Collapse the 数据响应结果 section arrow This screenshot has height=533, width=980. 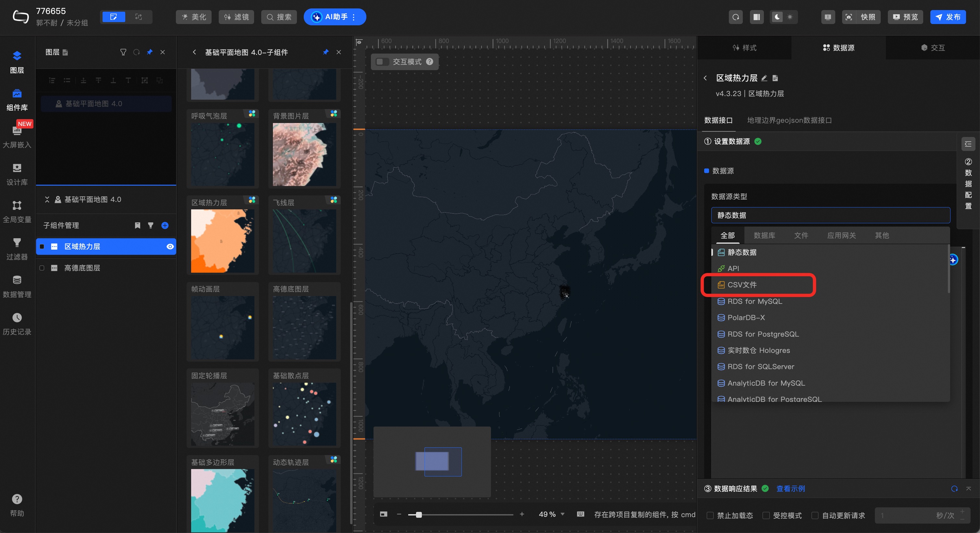(x=969, y=489)
